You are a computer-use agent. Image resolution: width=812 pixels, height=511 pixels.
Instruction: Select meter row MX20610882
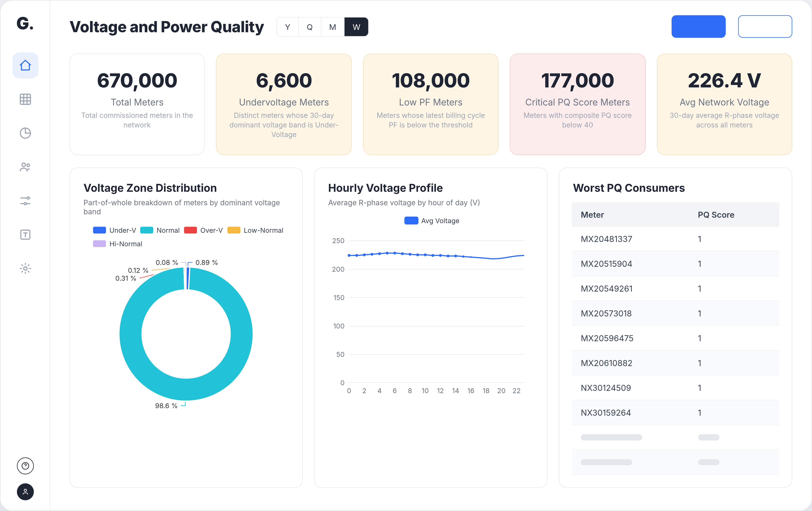pyautogui.click(x=675, y=363)
